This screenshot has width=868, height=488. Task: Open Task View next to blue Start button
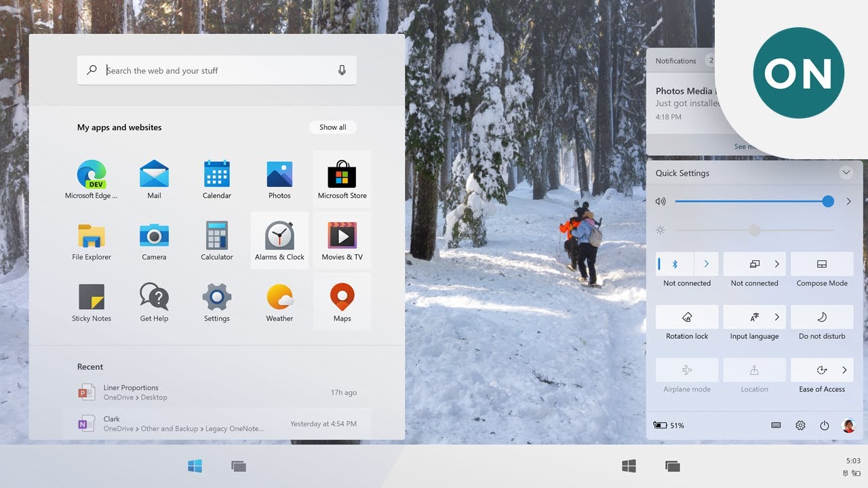pos(238,466)
